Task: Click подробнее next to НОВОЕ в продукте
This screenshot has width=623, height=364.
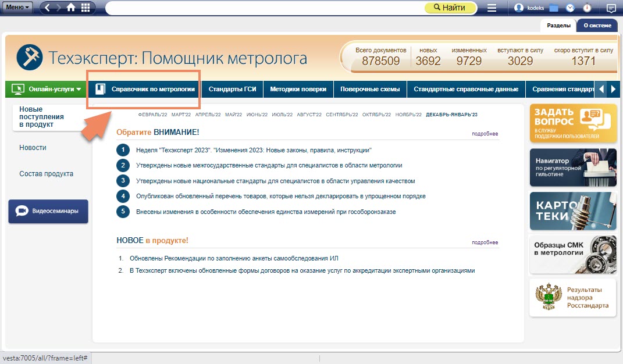Action: 485,242
